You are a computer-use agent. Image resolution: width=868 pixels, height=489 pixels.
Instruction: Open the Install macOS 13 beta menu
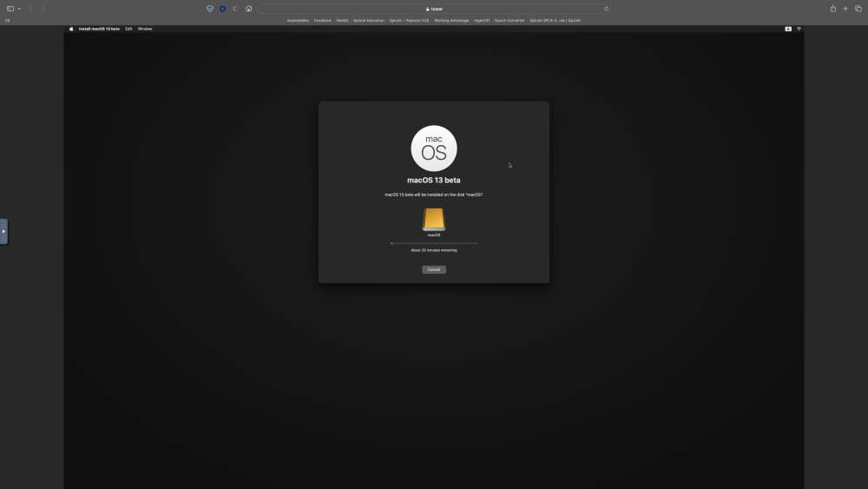(99, 29)
